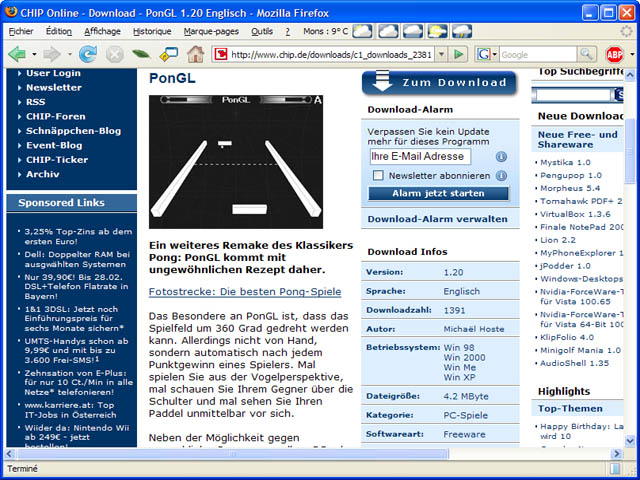Click the Google search engine icon
Image resolution: width=640 pixels, height=480 pixels.
[483, 54]
